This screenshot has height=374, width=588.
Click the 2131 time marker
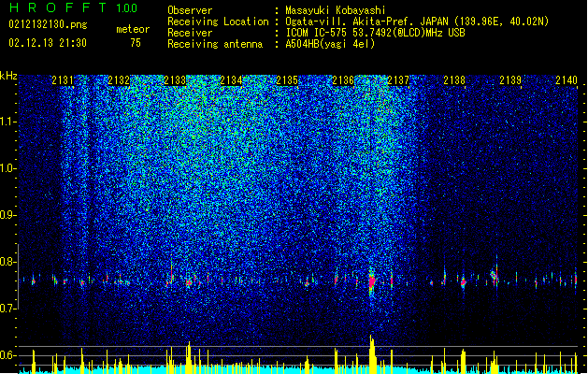point(63,80)
